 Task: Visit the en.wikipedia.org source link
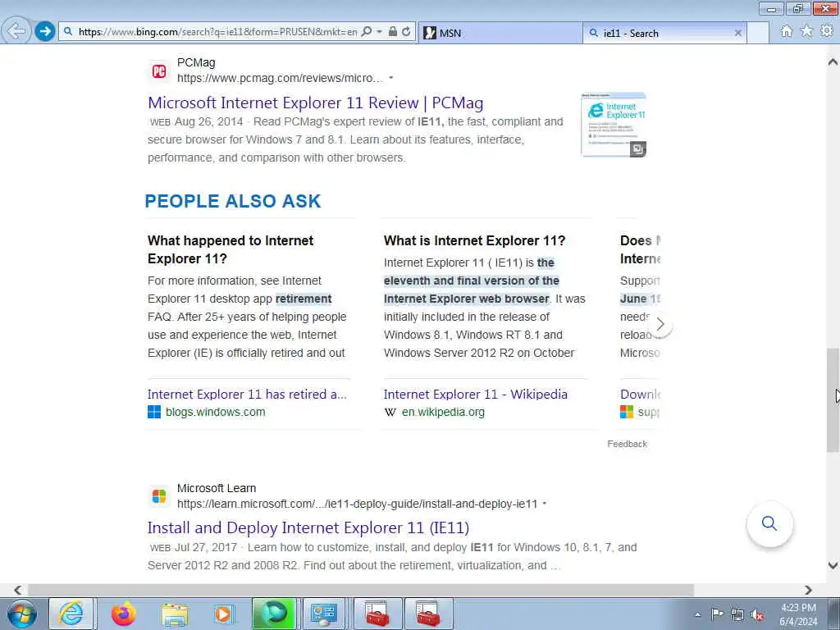(443, 412)
